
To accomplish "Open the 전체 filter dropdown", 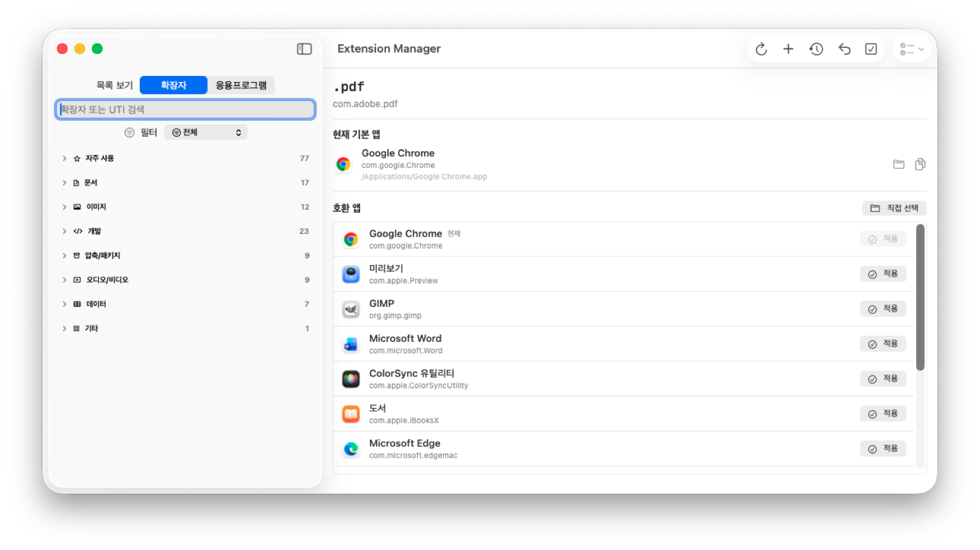I will pos(206,132).
